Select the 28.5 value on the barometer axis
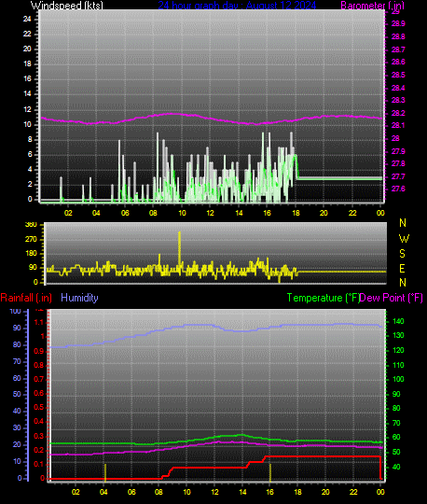This screenshot has height=504, width=427. [x=398, y=75]
